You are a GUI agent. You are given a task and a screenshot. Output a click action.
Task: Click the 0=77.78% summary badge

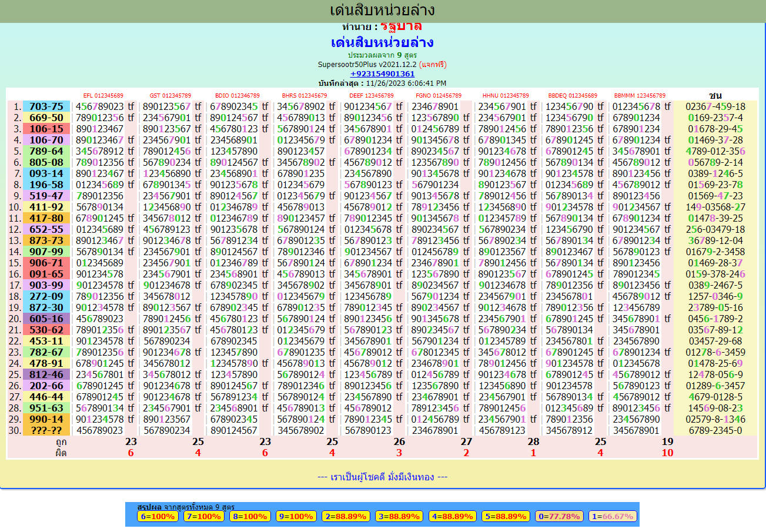coord(559,517)
